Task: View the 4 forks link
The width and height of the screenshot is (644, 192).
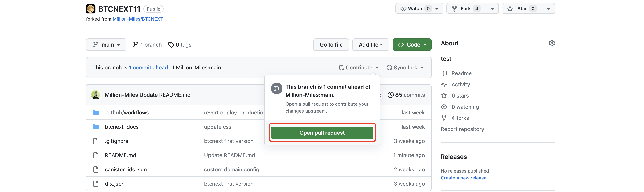Action: click(455, 118)
